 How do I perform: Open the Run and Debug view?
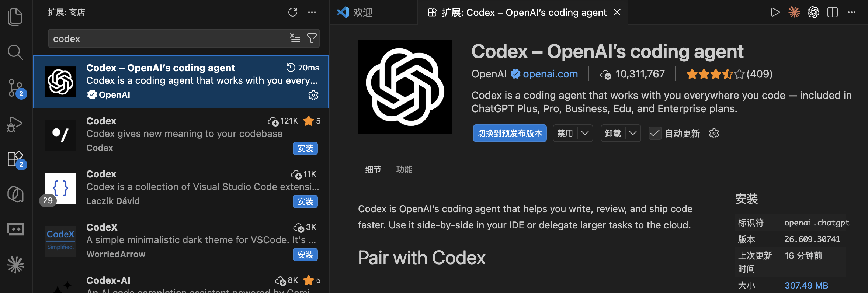pyautogui.click(x=15, y=124)
